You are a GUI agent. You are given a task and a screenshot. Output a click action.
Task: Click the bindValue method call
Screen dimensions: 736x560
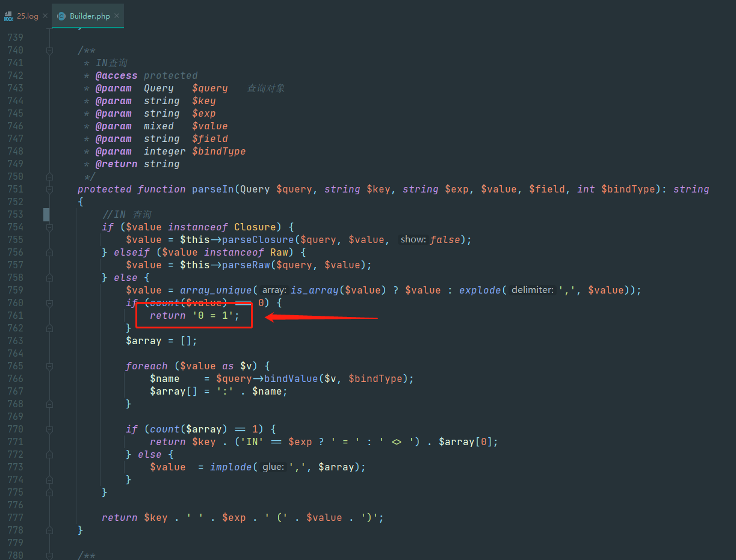(291, 379)
